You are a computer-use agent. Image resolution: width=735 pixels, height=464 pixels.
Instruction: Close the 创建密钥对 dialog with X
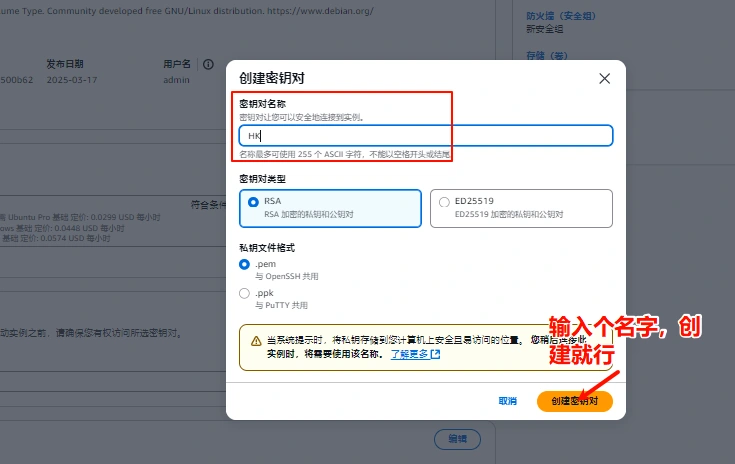coord(604,78)
